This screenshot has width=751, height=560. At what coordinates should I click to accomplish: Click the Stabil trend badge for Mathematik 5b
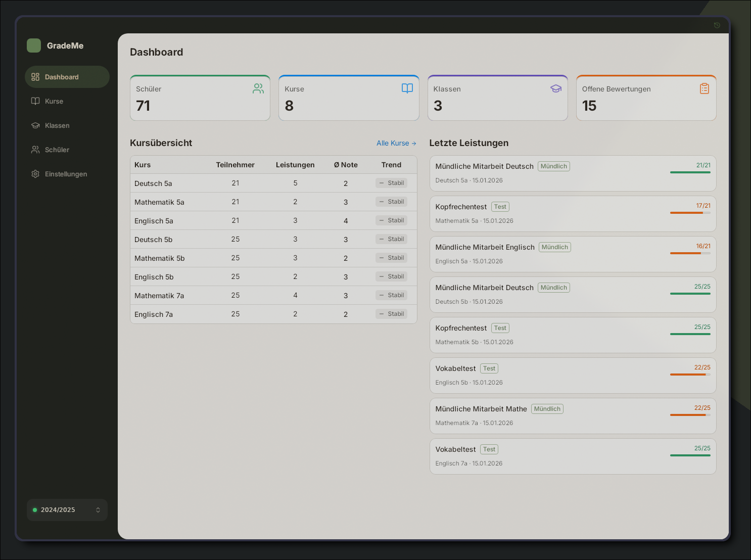pos(391,258)
